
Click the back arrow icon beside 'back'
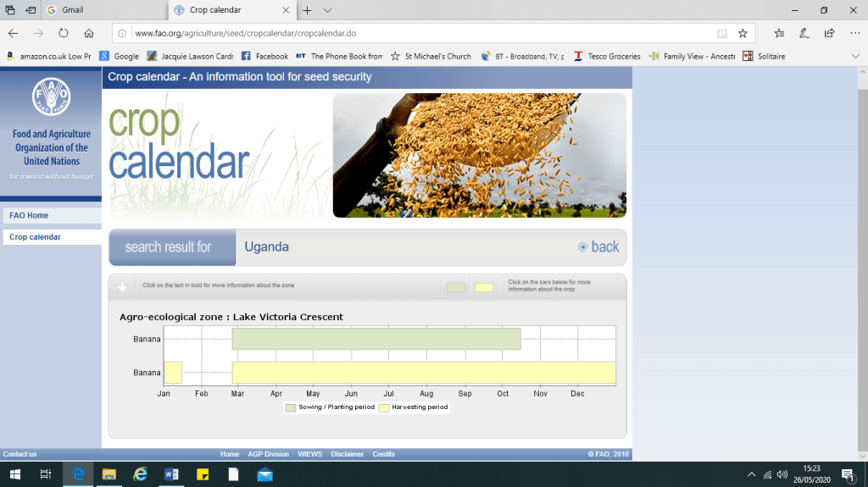582,247
